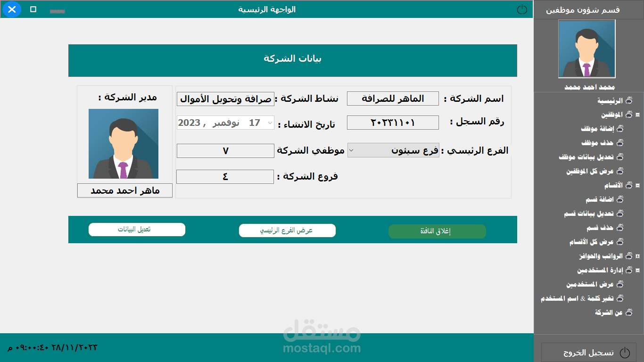Open the الفرع الرئيسي branch dropdown

click(x=351, y=150)
